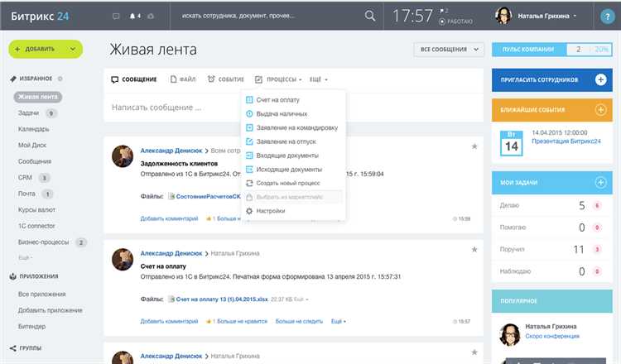Click the Битрикс 24 logo
Screen dimensions: 621x364
pyautogui.click(x=40, y=17)
